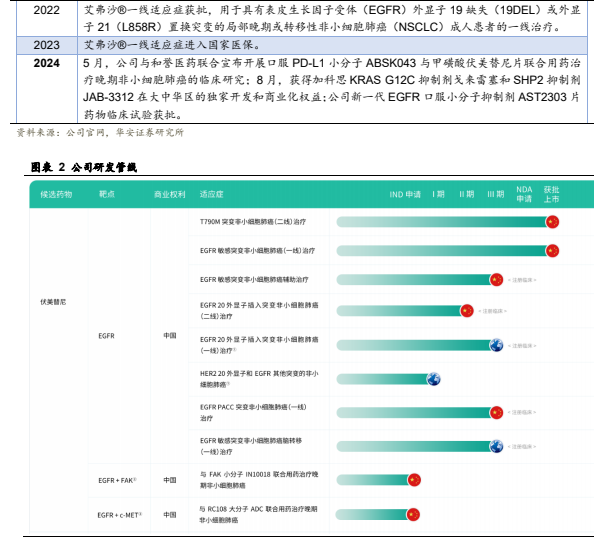Click the 2023 year cell
Viewport: 605px width, 546px height.
47,45
